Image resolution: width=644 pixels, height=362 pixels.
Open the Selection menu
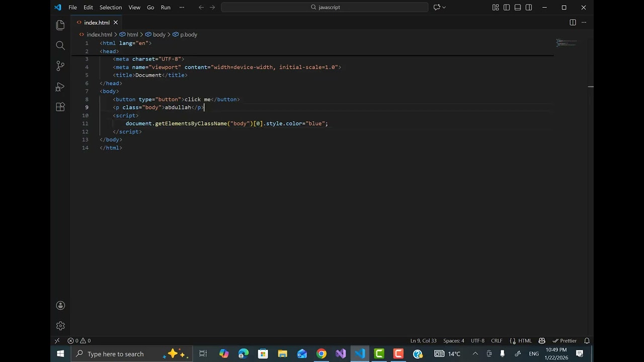(x=111, y=8)
